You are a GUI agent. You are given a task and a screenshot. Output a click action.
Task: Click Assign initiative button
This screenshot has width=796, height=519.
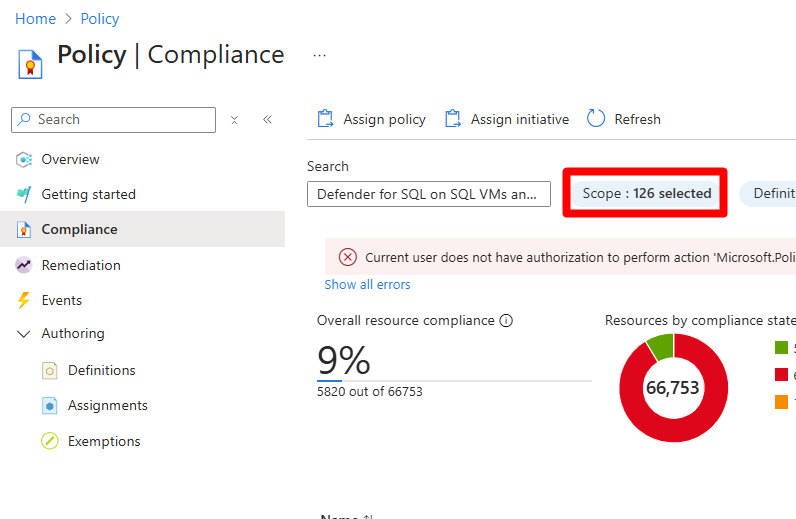coord(507,119)
